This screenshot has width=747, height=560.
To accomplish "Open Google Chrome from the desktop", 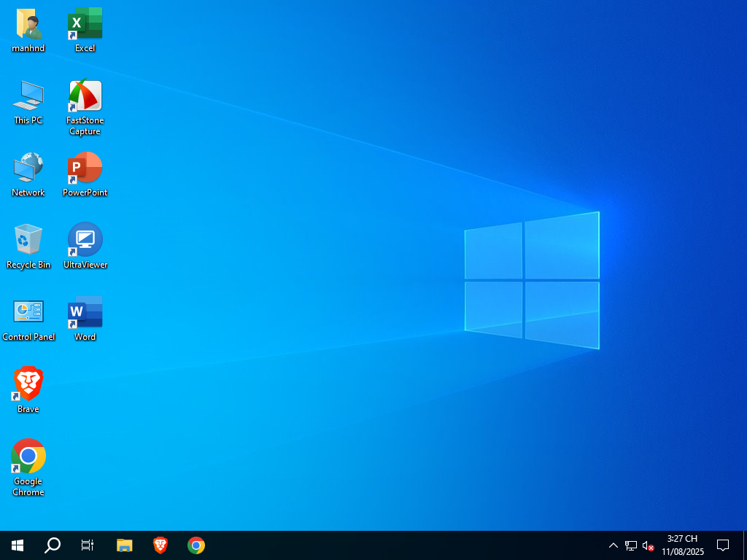I will coord(28,455).
